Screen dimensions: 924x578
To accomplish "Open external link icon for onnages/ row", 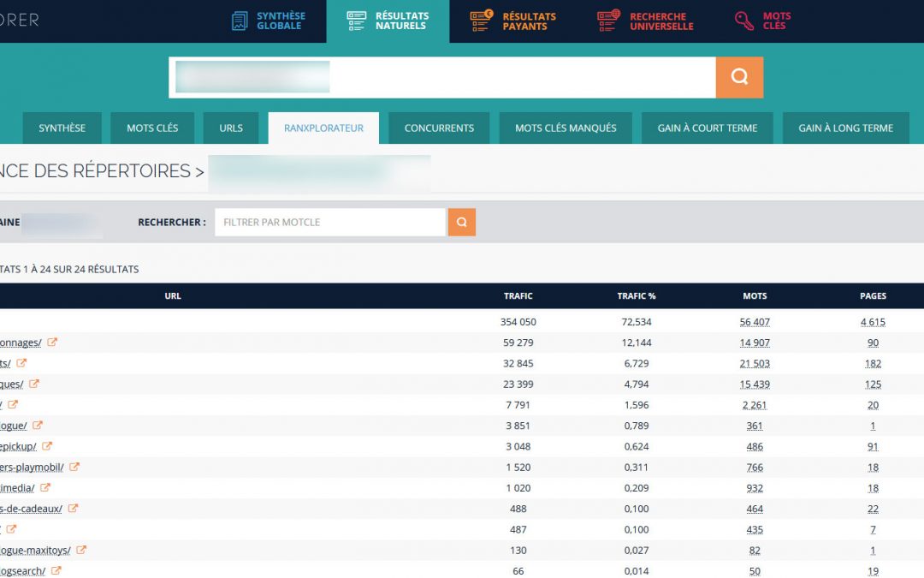I will (x=52, y=342).
